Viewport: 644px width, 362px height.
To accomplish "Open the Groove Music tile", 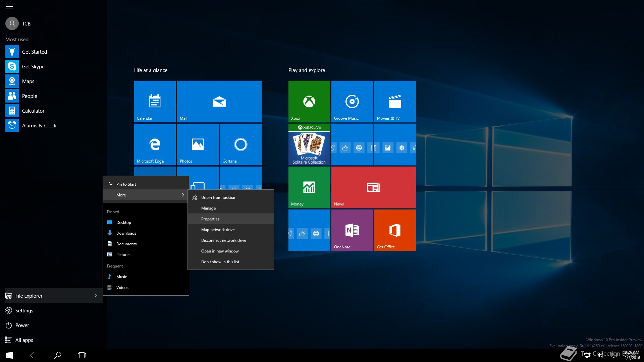I will (352, 102).
